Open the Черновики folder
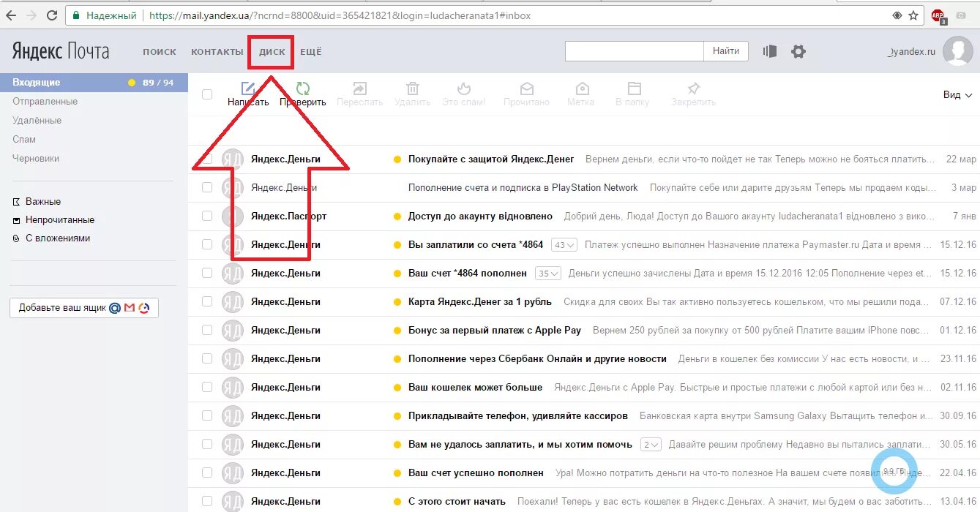 click(x=36, y=159)
